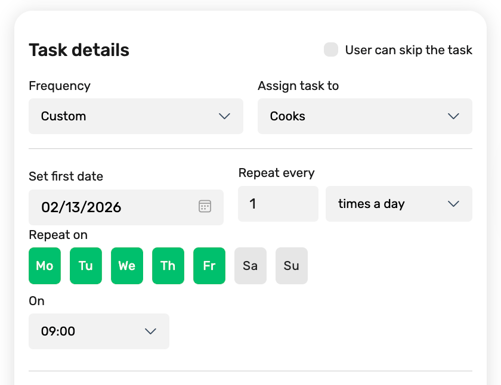The width and height of the screenshot is (501, 385).
Task: Click the Set first date label
Action: (x=66, y=176)
